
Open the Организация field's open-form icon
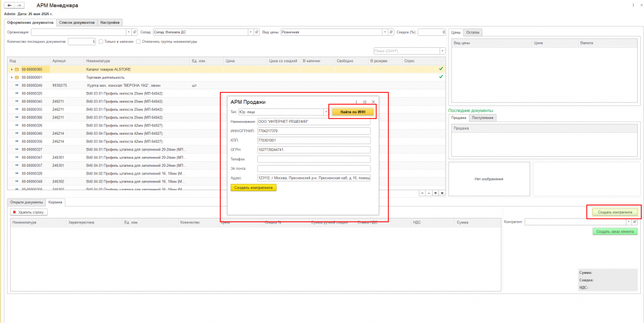click(135, 31)
